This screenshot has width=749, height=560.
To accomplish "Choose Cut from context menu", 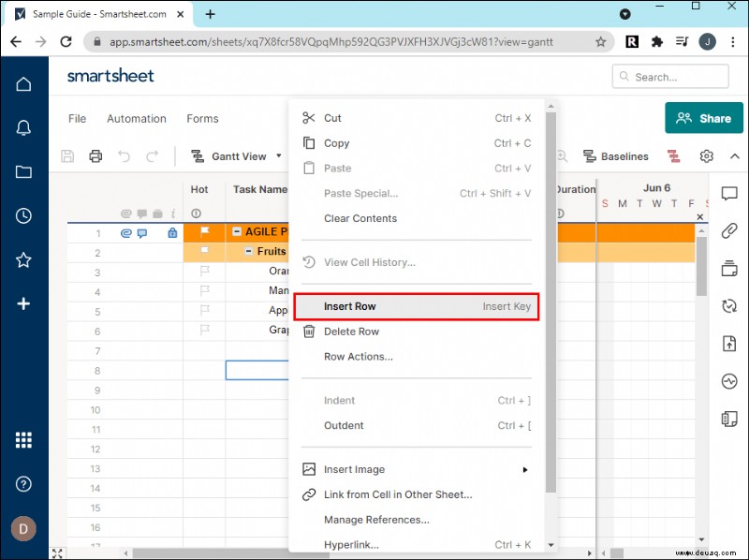I will point(416,118).
